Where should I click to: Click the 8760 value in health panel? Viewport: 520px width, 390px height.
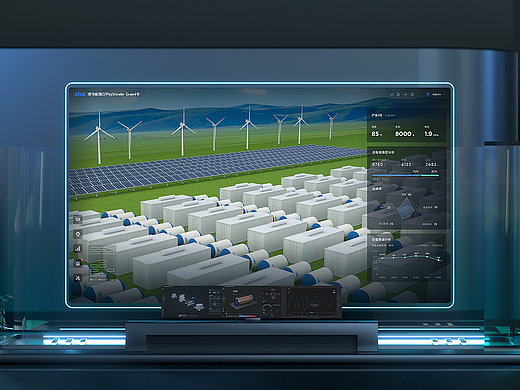(377, 164)
